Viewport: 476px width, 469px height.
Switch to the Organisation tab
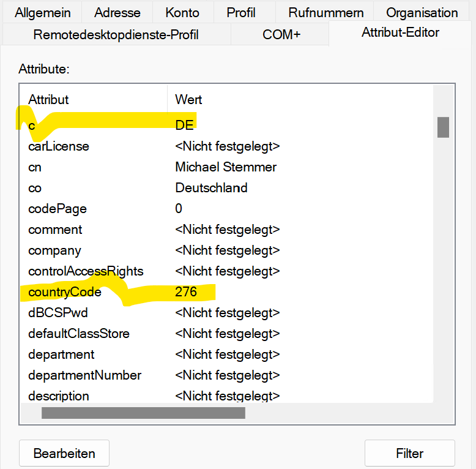[422, 12]
